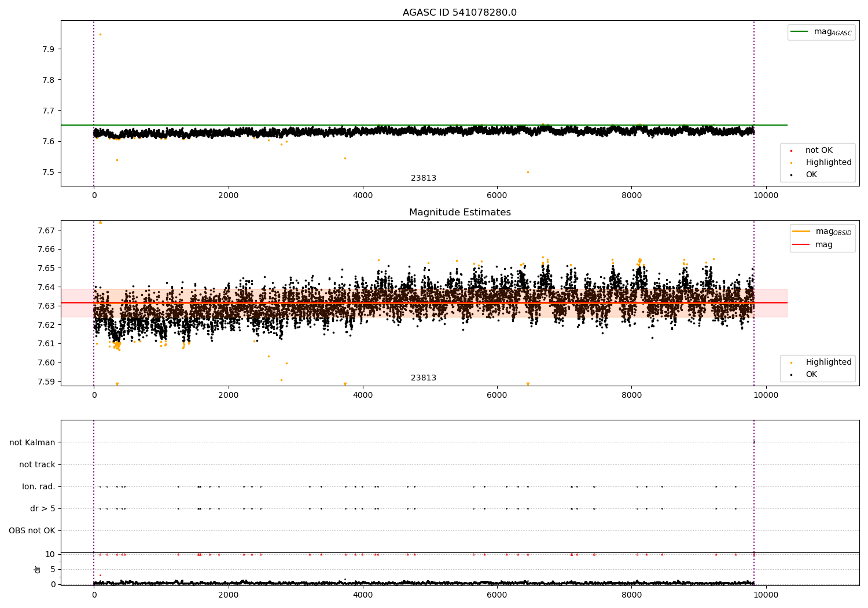Viewport: 868px width, 608px height.
Task: Click the 'dr > 5' y-axis label
Action: click(x=43, y=508)
